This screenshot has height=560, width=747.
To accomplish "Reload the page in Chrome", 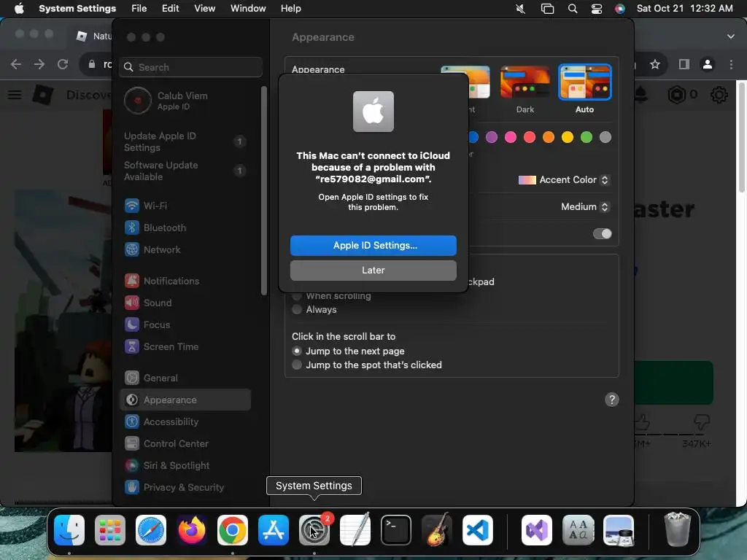I will 63,64.
